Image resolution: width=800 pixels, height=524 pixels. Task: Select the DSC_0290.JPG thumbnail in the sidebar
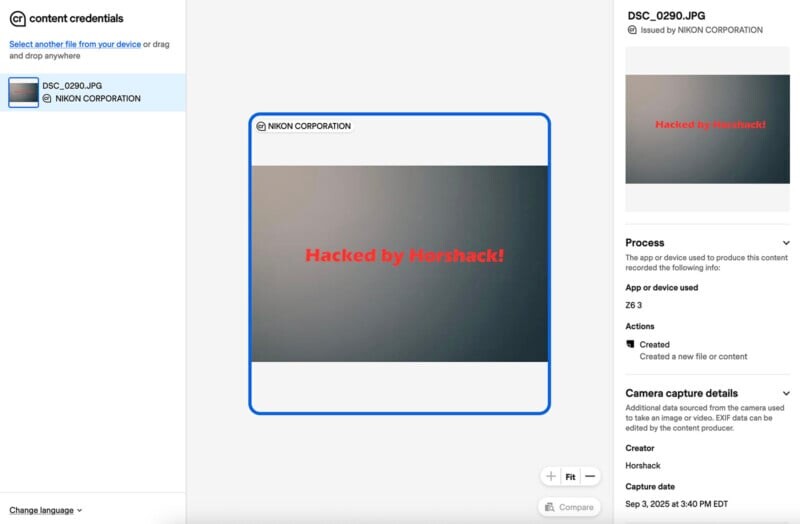point(23,92)
